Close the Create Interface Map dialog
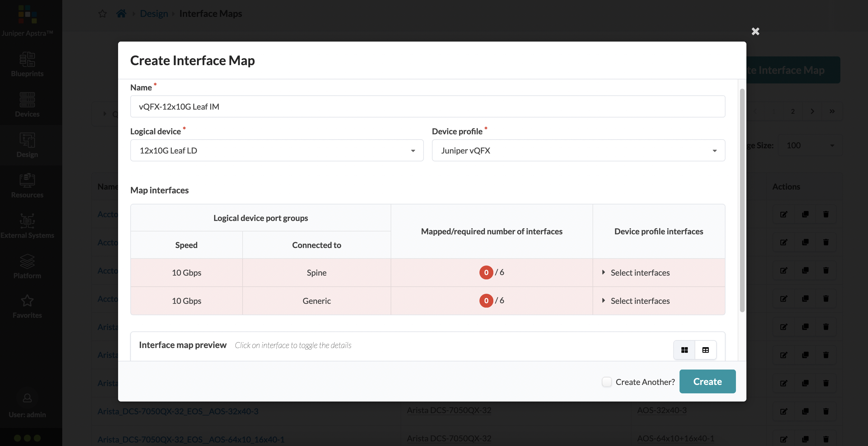The height and width of the screenshot is (446, 868). (755, 31)
